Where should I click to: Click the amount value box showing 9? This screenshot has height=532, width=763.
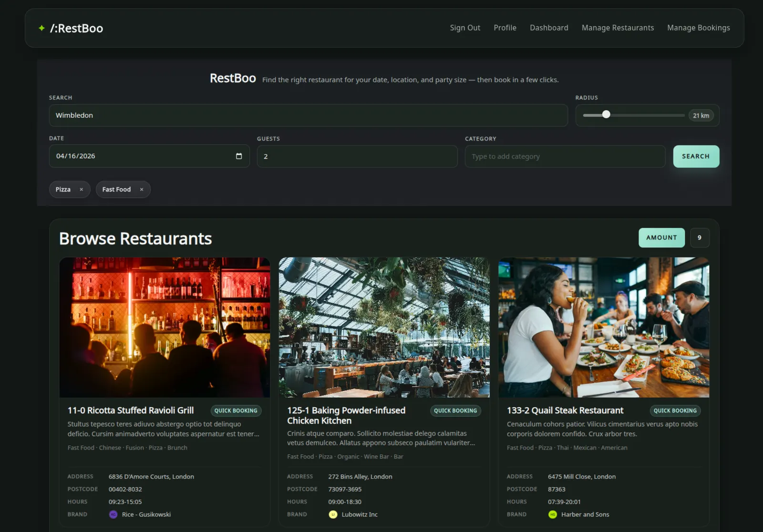[700, 237]
